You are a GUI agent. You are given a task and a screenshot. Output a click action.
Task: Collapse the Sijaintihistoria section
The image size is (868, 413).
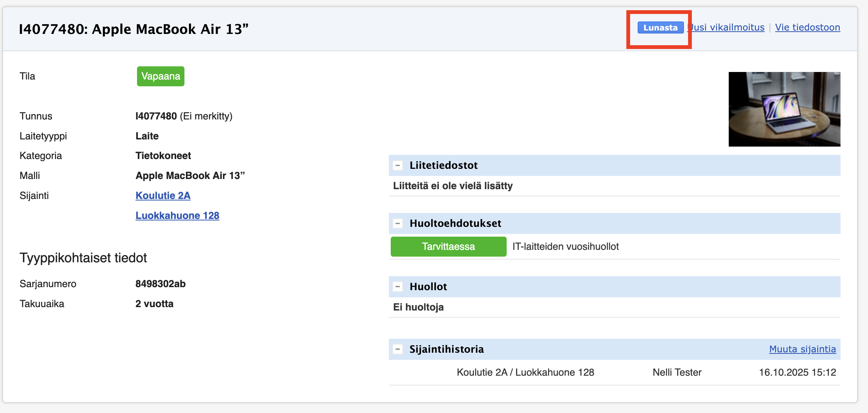pyautogui.click(x=397, y=349)
